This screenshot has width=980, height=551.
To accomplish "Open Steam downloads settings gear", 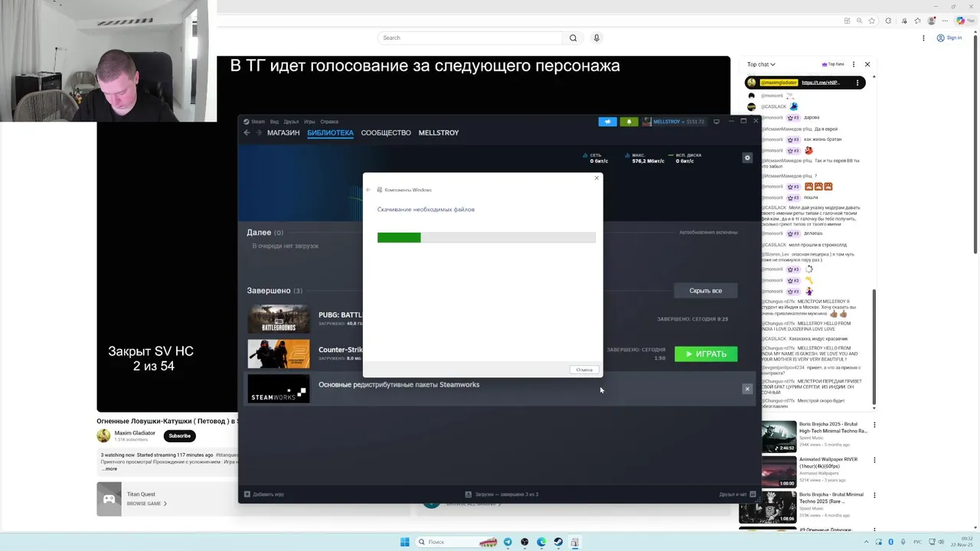I will (x=747, y=158).
